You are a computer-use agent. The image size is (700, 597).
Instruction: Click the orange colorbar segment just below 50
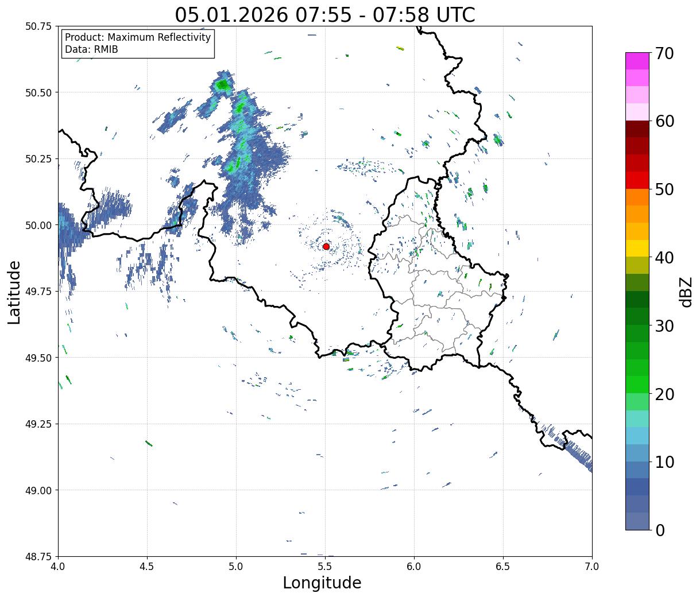[637, 197]
